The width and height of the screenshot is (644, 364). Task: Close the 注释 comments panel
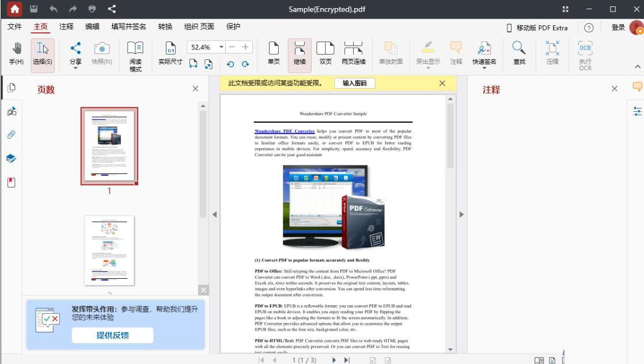point(615,89)
